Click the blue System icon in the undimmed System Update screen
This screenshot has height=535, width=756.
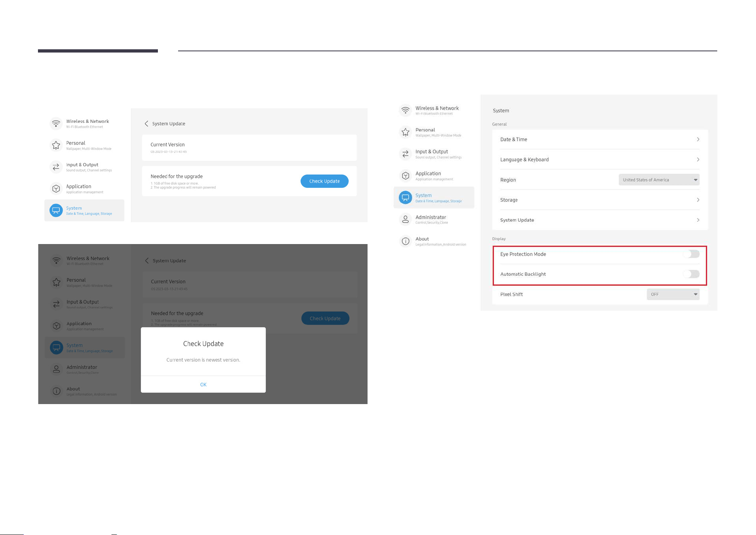(56, 210)
